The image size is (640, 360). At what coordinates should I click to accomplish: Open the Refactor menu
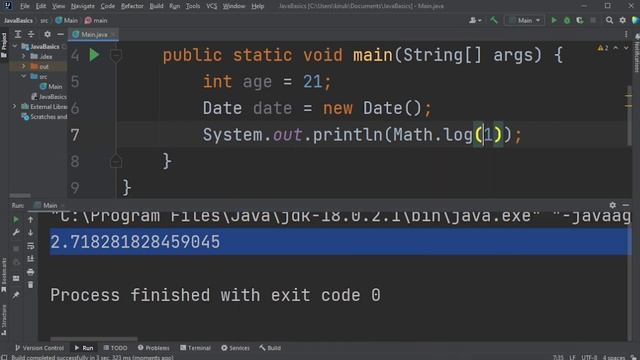pos(132,6)
